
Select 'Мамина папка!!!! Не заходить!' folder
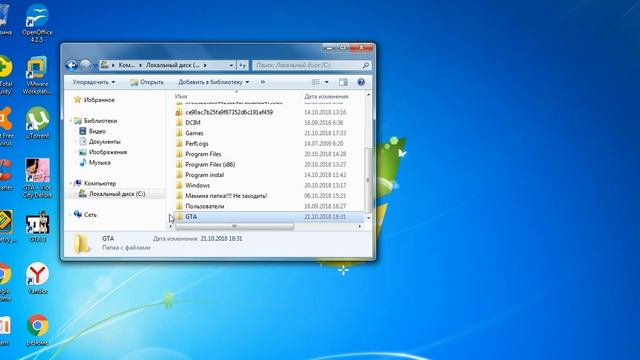226,196
